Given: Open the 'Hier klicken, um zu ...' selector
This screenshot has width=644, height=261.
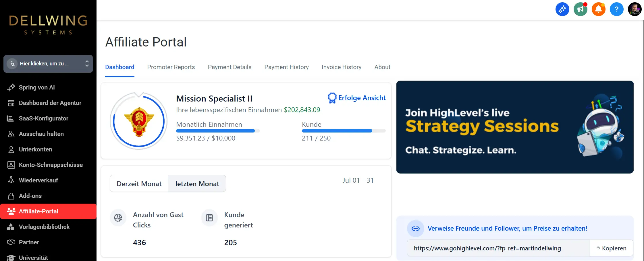Looking at the screenshot, I should point(48,64).
